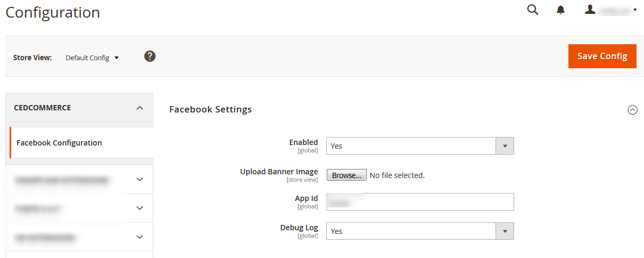The image size is (644, 258).
Task: Click the Store View label
Action: [x=32, y=58]
